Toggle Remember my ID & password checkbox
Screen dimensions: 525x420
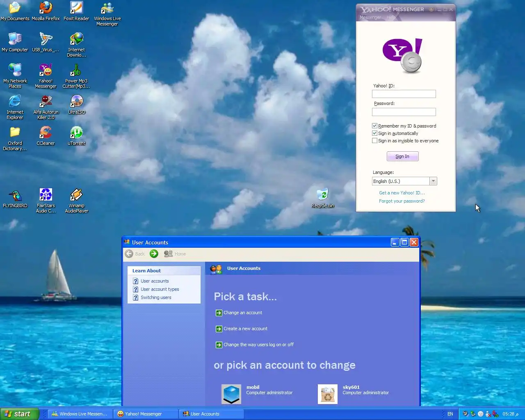374,126
